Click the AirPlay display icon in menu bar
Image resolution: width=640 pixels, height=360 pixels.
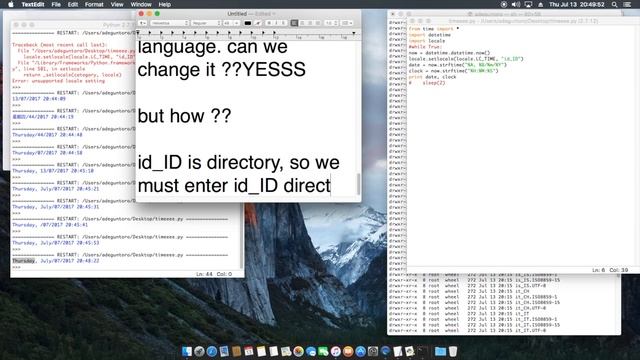(528, 4)
